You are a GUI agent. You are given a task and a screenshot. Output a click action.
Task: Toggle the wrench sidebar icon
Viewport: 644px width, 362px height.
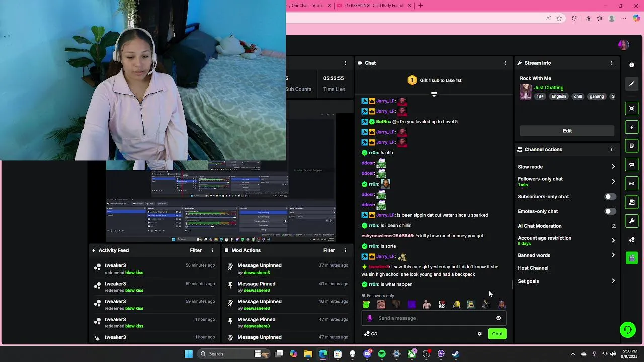(632, 221)
